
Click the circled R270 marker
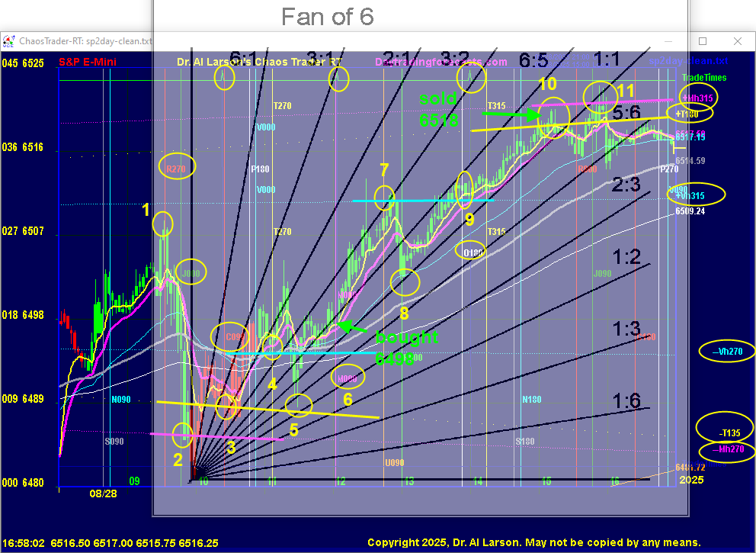click(176, 166)
